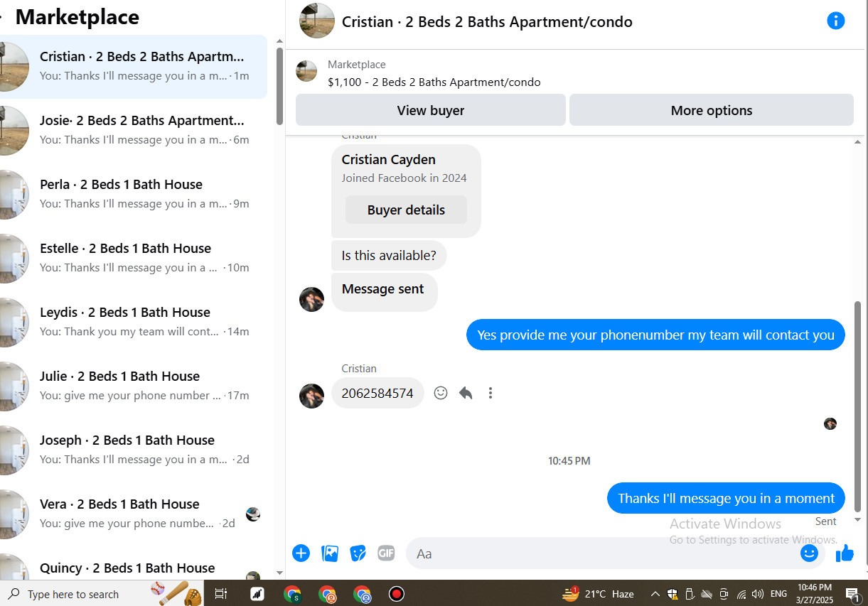Click the conversation list scroll-down arrow

279,573
